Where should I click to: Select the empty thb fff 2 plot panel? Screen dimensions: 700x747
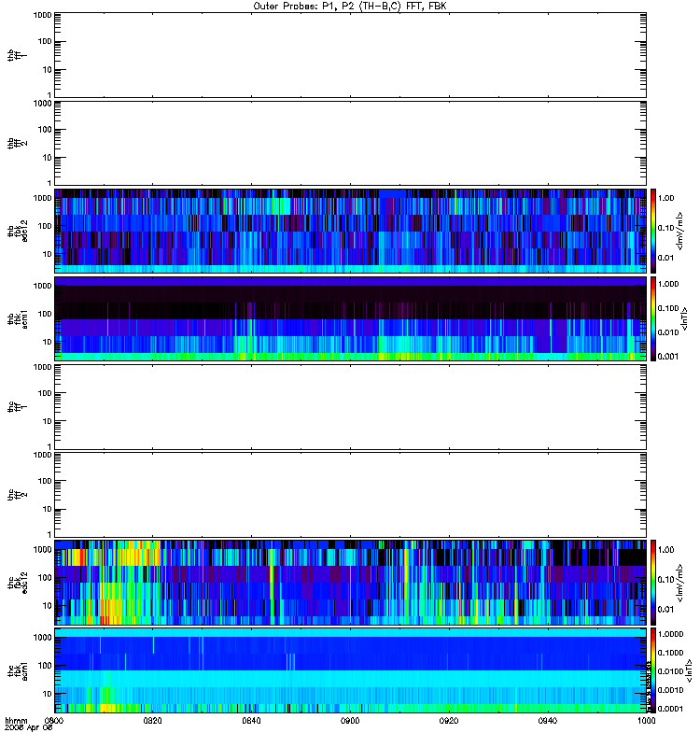click(350, 143)
